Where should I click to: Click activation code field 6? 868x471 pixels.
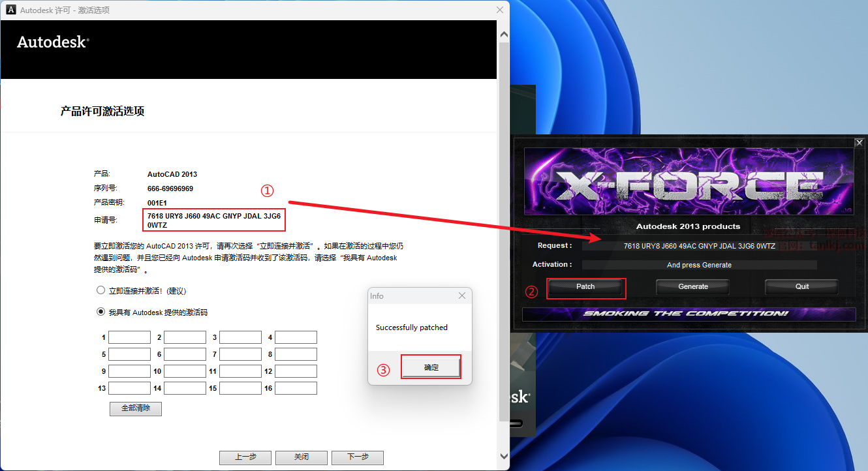point(185,354)
